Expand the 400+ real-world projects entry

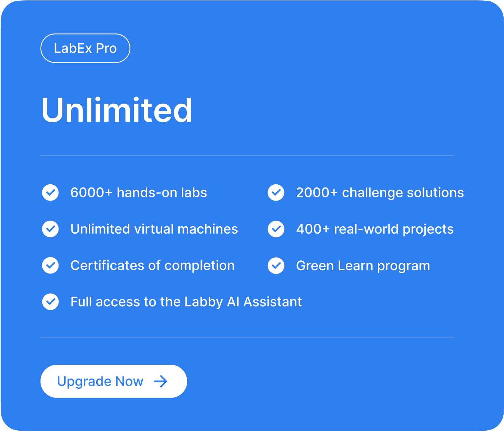[x=375, y=229]
